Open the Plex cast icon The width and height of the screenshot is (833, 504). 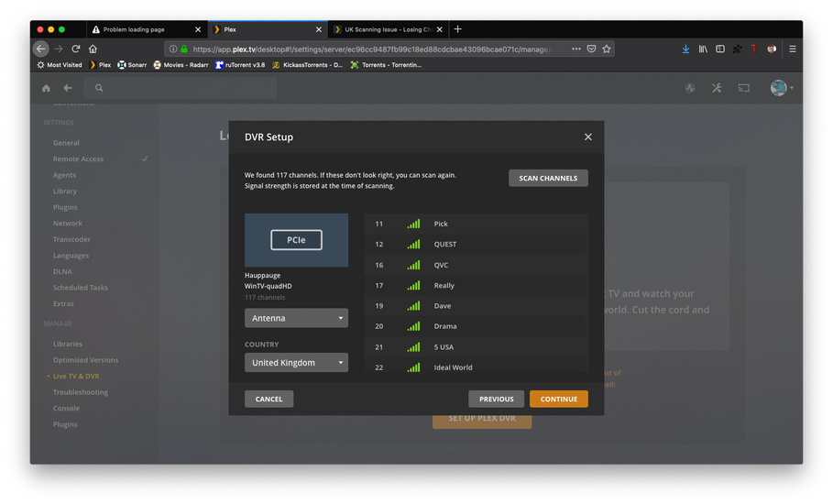[x=744, y=88]
